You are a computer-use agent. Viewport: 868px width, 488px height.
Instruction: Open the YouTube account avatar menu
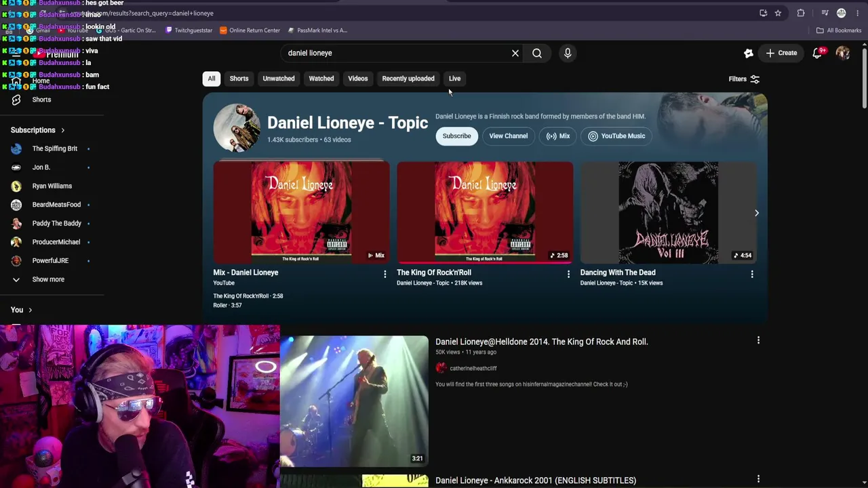coord(843,53)
